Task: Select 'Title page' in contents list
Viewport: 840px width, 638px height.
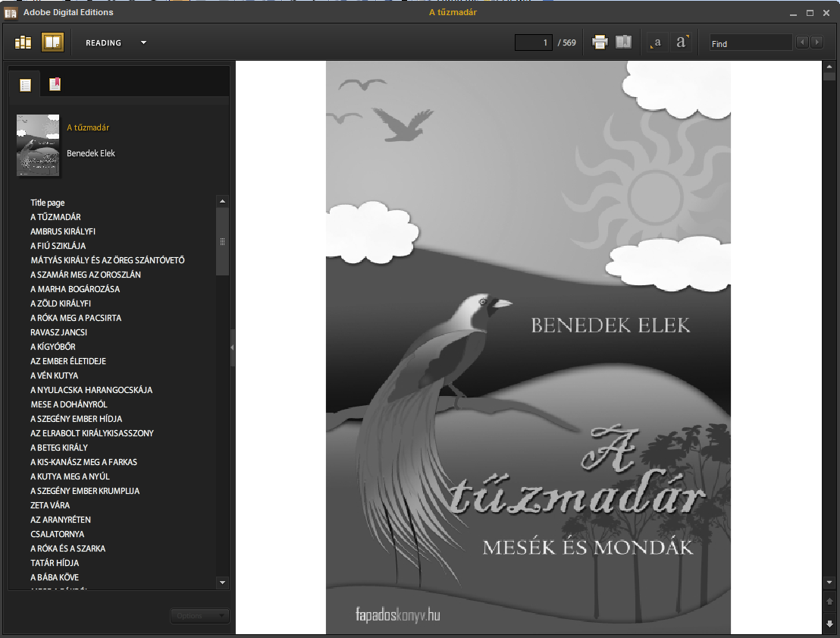Action: coord(47,203)
